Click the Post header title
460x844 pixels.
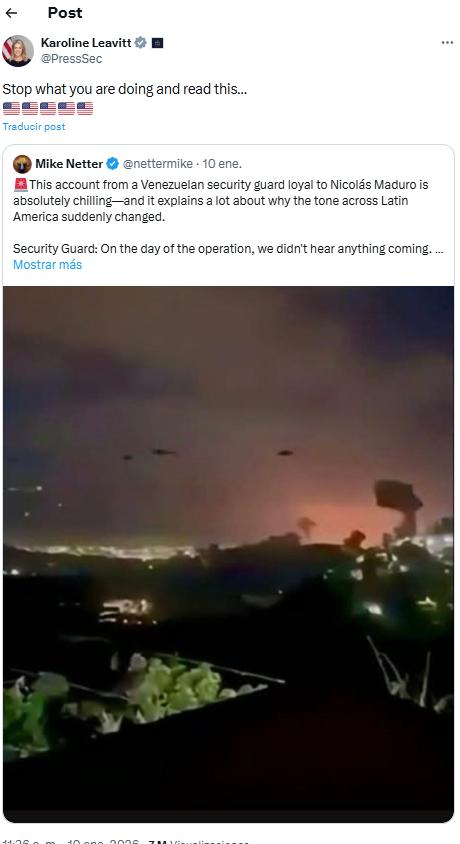[65, 13]
